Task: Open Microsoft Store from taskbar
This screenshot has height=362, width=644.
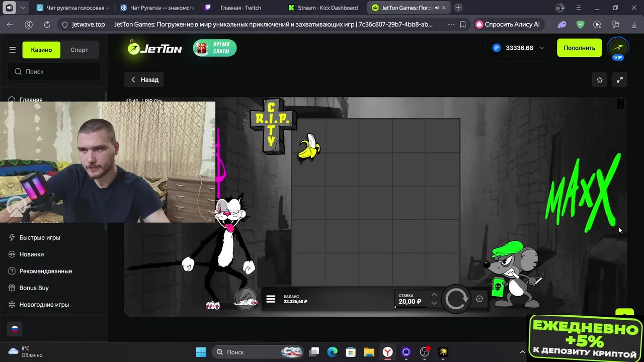Action: click(351, 352)
